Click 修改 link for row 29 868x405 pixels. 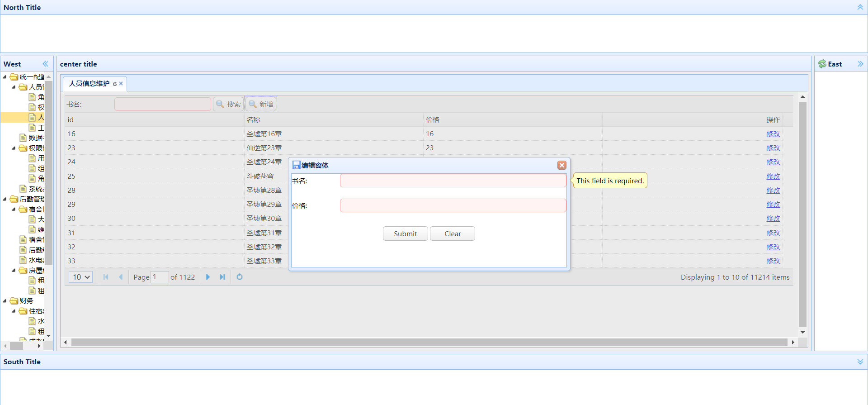point(773,205)
